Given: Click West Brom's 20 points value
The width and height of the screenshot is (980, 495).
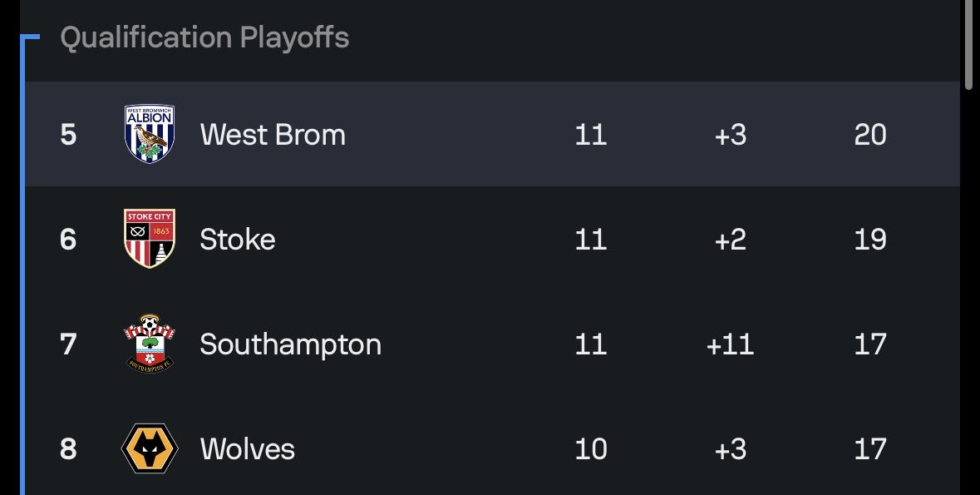Looking at the screenshot, I should click(x=870, y=135).
